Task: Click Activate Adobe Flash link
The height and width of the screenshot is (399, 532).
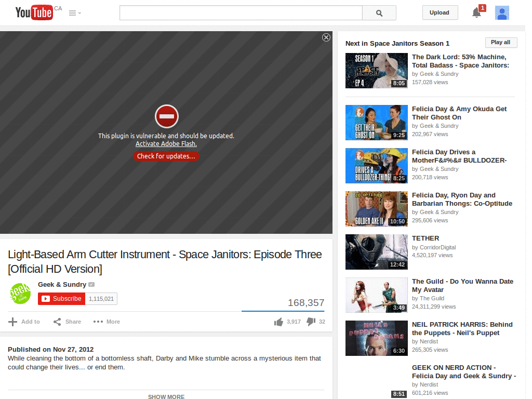Action: (166, 144)
